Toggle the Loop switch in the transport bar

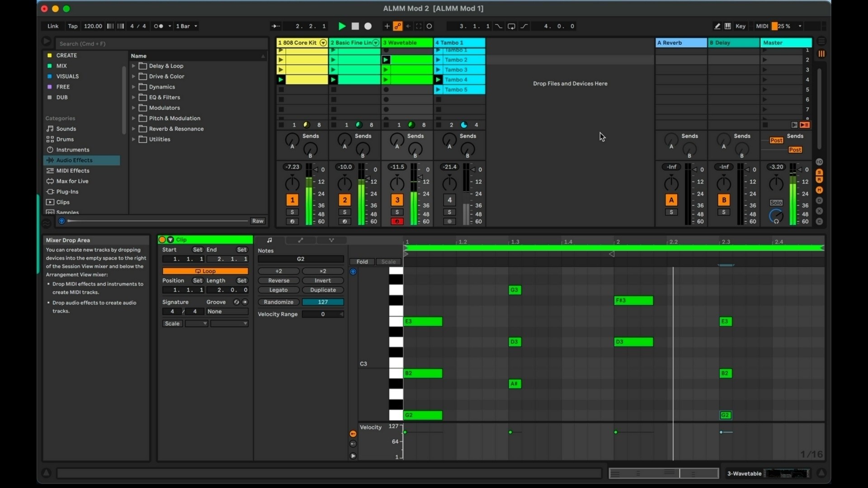tap(511, 26)
